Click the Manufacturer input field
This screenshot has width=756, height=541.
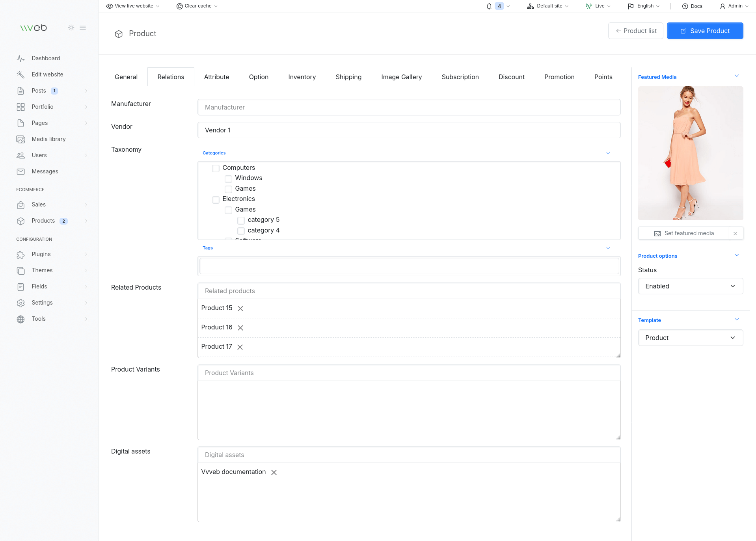409,107
